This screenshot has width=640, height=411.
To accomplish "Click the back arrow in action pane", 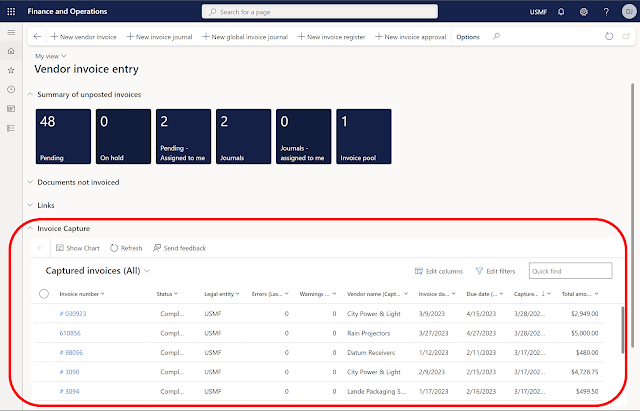I will pyautogui.click(x=37, y=37).
